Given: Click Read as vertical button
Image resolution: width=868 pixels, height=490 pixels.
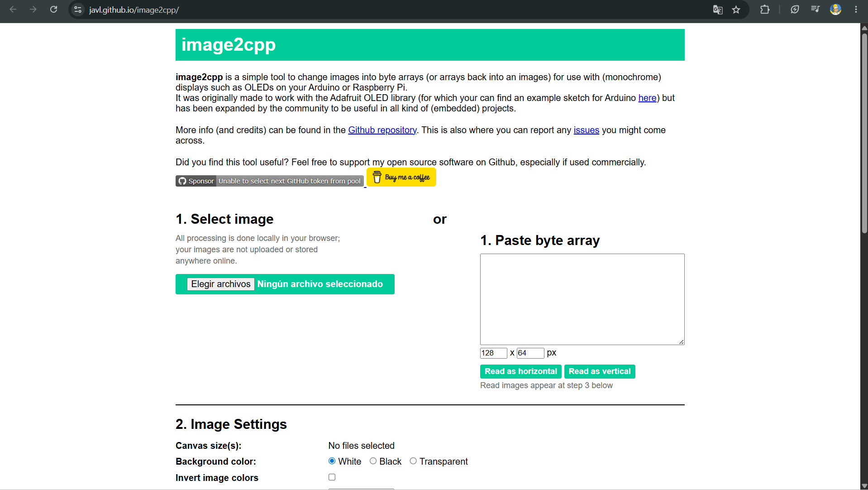Looking at the screenshot, I should coord(600,371).
